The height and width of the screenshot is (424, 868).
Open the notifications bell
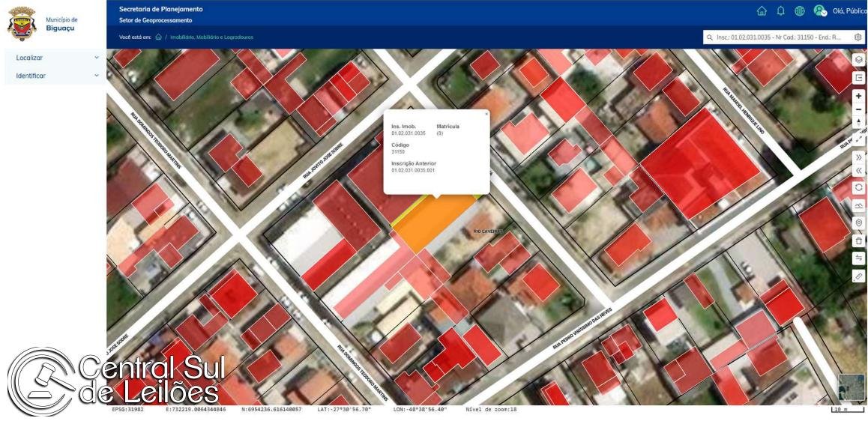point(780,11)
